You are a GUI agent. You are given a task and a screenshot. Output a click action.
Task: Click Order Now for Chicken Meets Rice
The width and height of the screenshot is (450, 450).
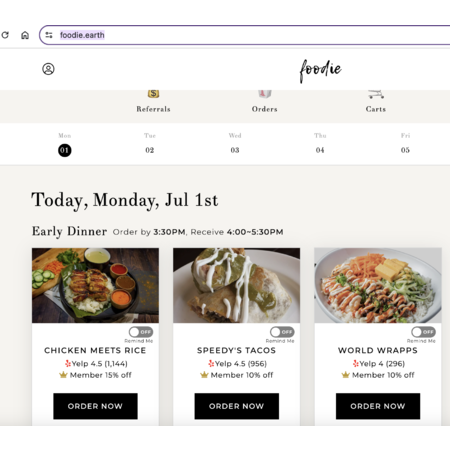click(x=95, y=406)
